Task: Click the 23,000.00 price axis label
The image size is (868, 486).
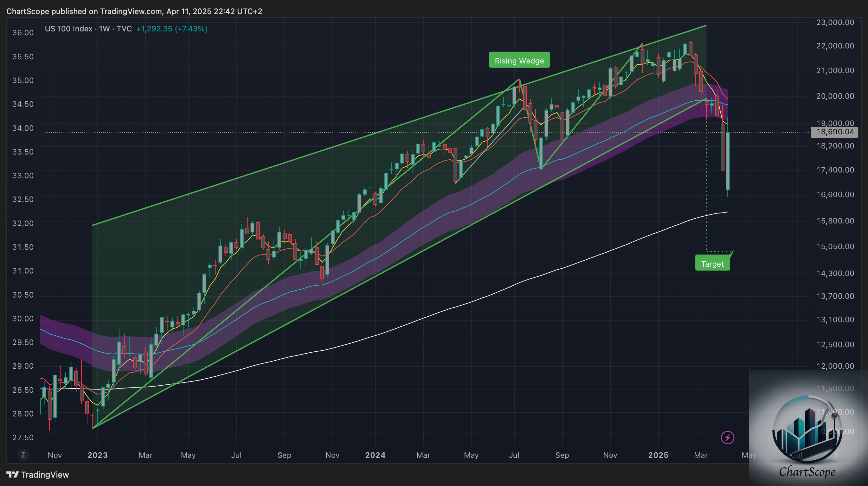Action: [835, 22]
